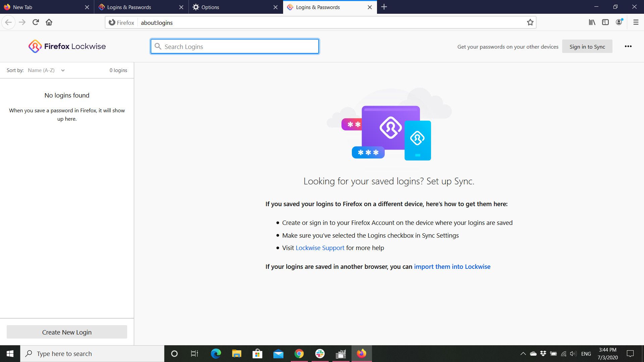The width and height of the screenshot is (644, 362).
Task: Go forward using the browser forward arrow
Action: (22, 22)
